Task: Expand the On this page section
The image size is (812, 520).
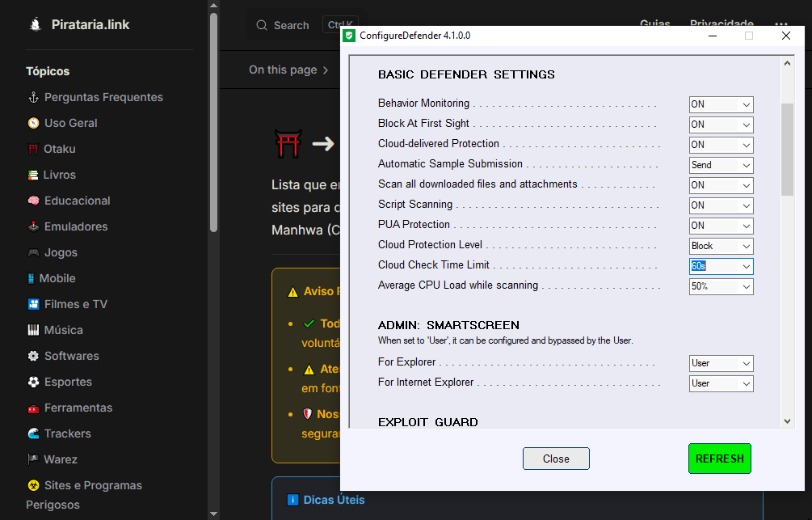Action: pos(288,70)
